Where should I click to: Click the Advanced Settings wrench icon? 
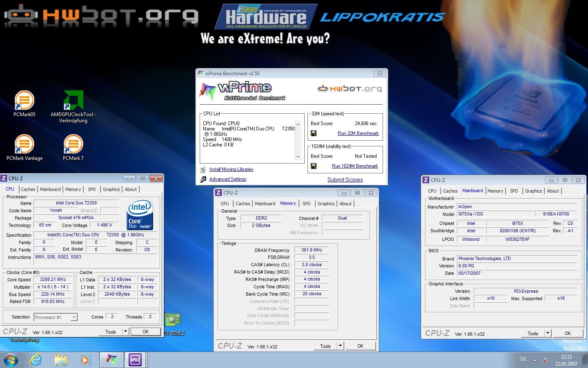pos(203,179)
